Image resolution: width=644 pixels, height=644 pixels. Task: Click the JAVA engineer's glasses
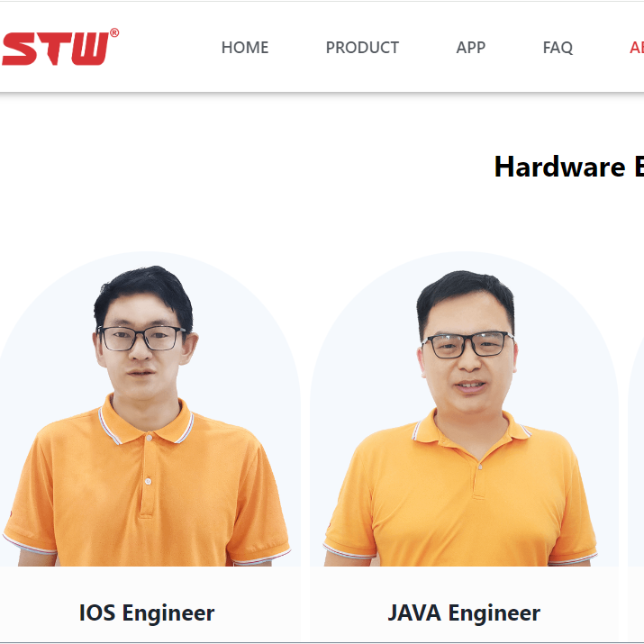click(467, 345)
